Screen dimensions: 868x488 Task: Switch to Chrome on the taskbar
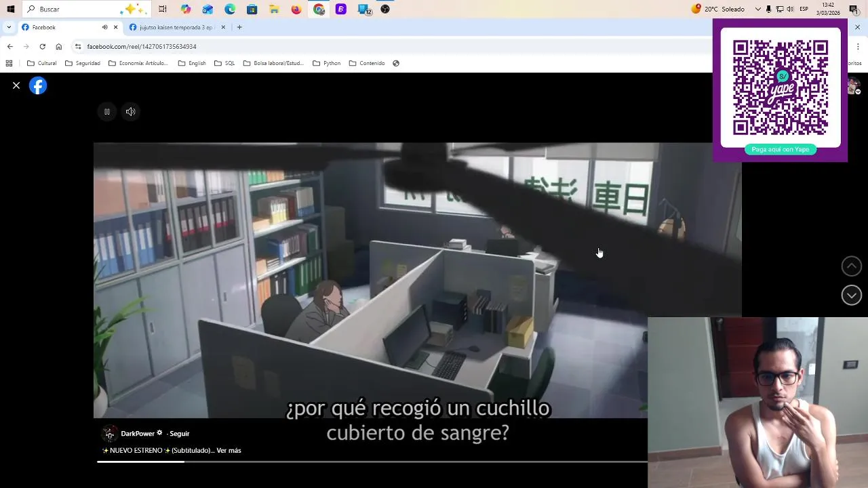pos(319,9)
